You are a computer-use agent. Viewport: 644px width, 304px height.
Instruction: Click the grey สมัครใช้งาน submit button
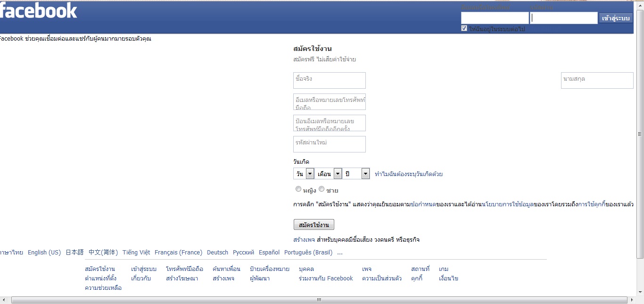click(x=314, y=225)
